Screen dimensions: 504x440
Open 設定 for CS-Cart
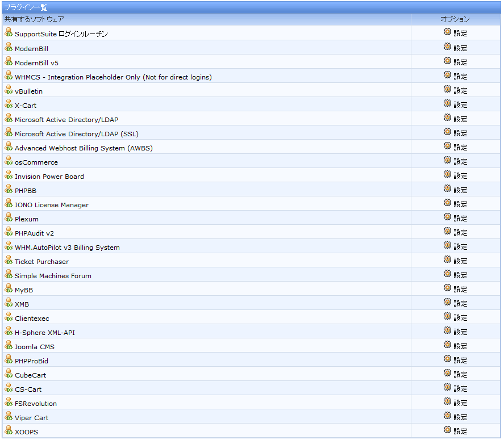(460, 388)
